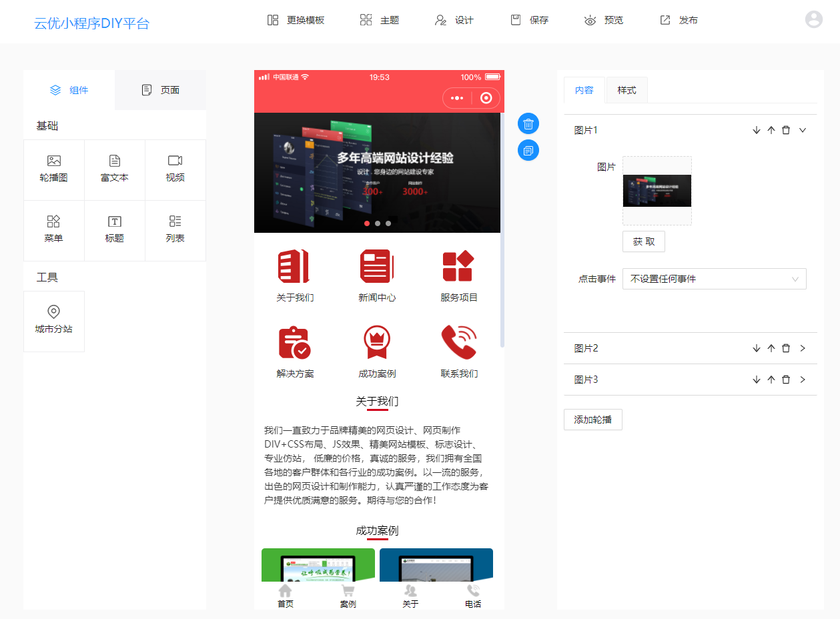Click the 解决方案 menu icon
This screenshot has width=840, height=619.
point(295,343)
